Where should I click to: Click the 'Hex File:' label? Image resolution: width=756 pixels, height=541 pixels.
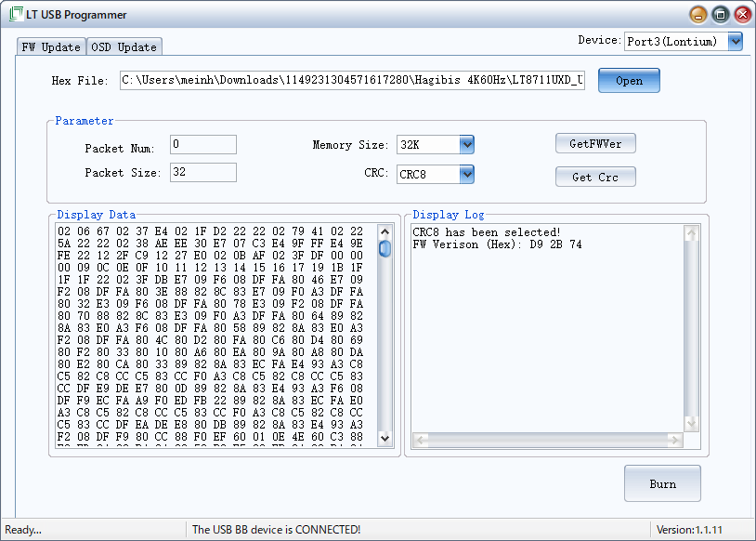(x=80, y=81)
